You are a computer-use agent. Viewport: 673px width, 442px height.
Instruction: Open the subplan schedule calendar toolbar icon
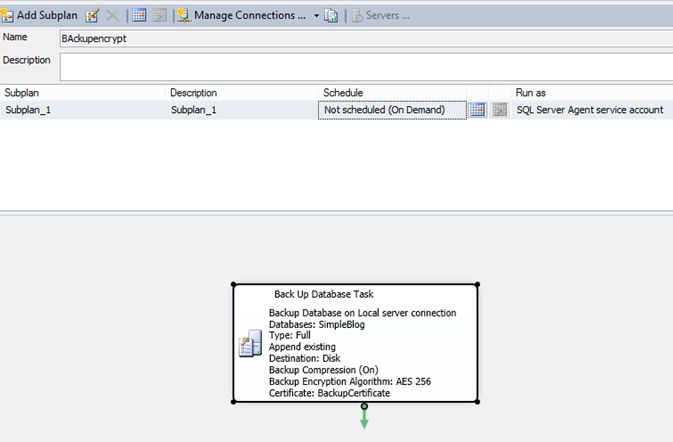[139, 15]
